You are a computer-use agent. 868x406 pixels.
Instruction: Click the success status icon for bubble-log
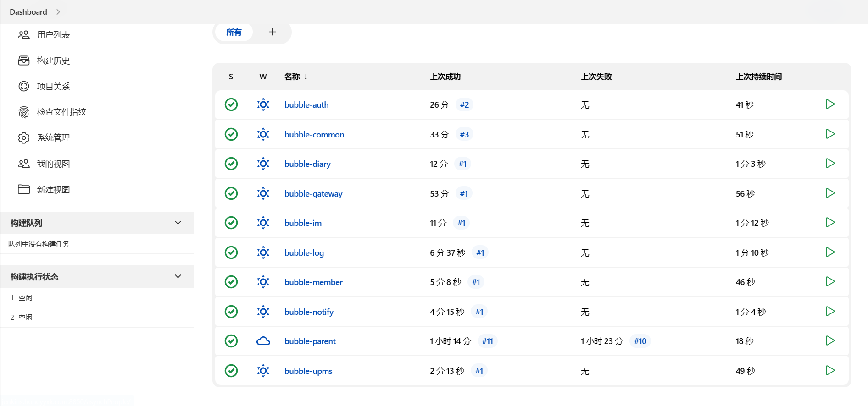coord(231,252)
